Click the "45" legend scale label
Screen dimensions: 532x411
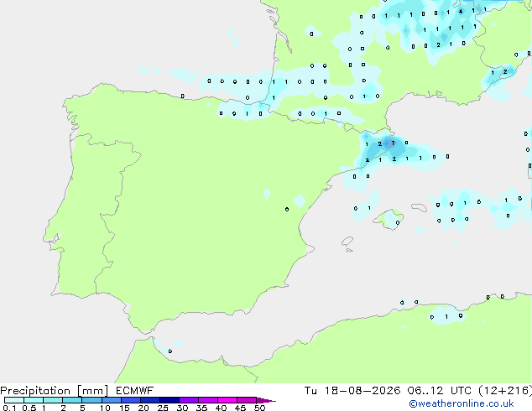tap(240, 408)
